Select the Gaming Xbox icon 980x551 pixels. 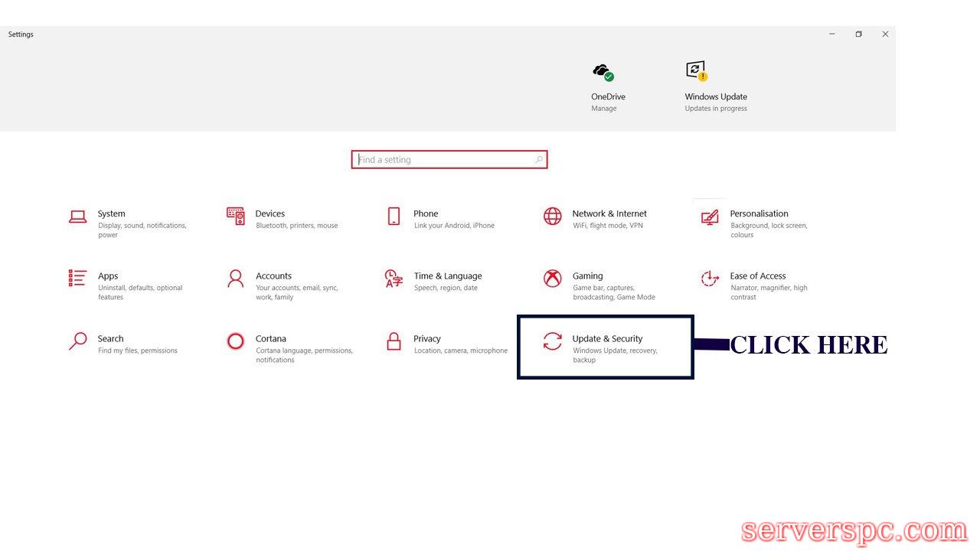(552, 279)
